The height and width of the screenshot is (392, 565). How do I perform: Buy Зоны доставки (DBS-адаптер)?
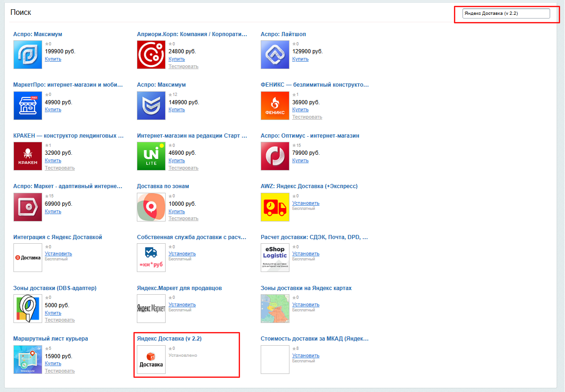(53, 313)
